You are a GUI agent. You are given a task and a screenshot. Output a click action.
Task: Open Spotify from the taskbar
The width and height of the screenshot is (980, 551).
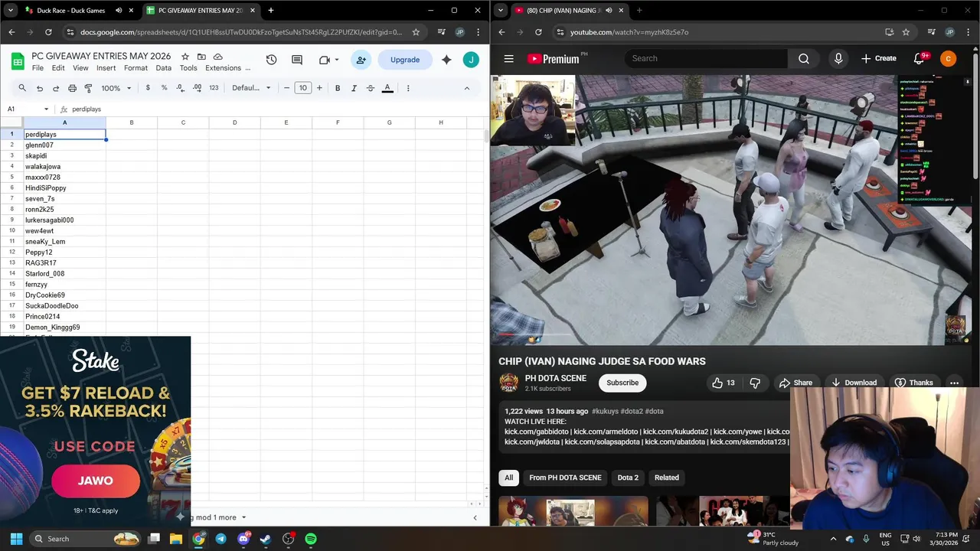point(311,539)
